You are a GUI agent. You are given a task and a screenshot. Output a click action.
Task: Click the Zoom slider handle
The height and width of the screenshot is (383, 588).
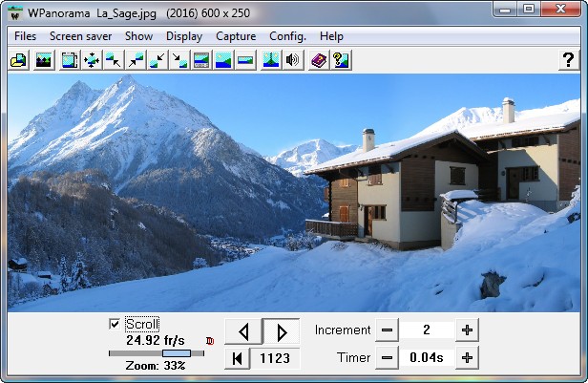(x=176, y=353)
